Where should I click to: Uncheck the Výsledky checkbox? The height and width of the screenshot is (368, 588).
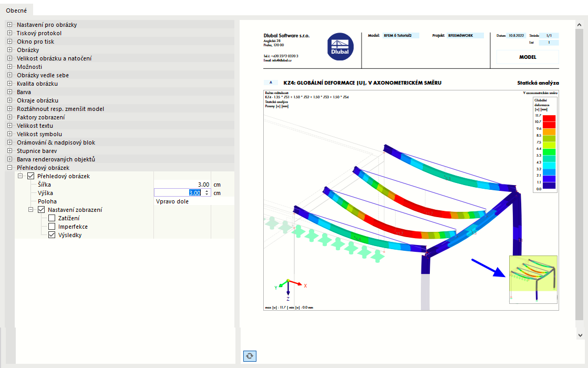[51, 235]
